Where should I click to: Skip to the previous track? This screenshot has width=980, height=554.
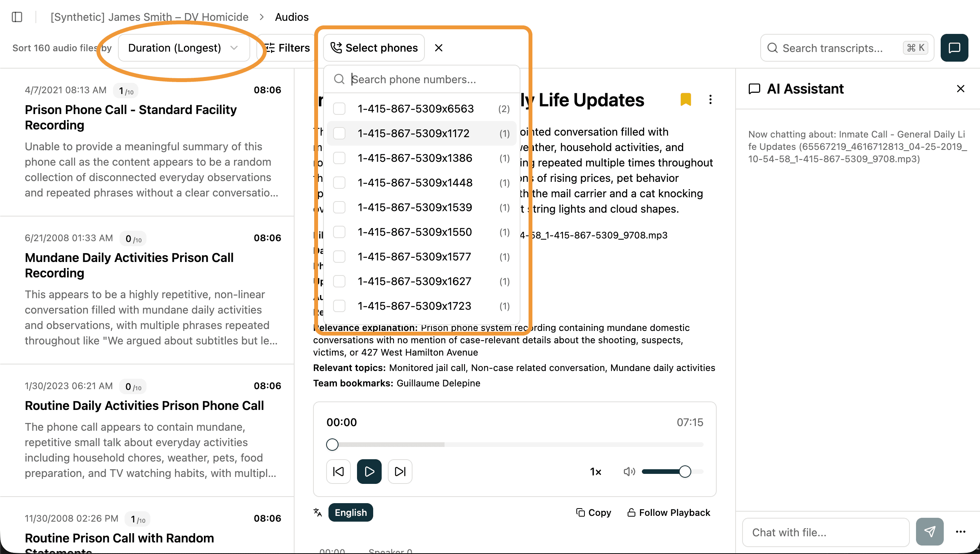[x=338, y=471]
